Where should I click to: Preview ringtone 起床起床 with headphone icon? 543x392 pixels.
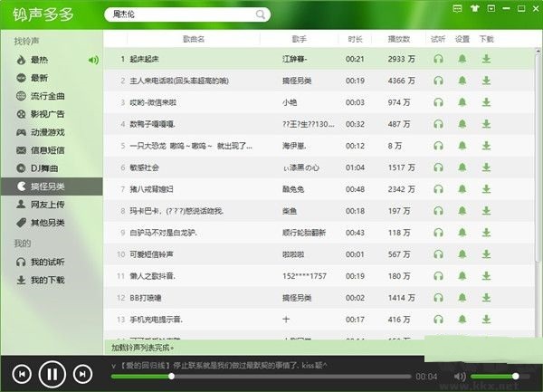[x=438, y=59]
